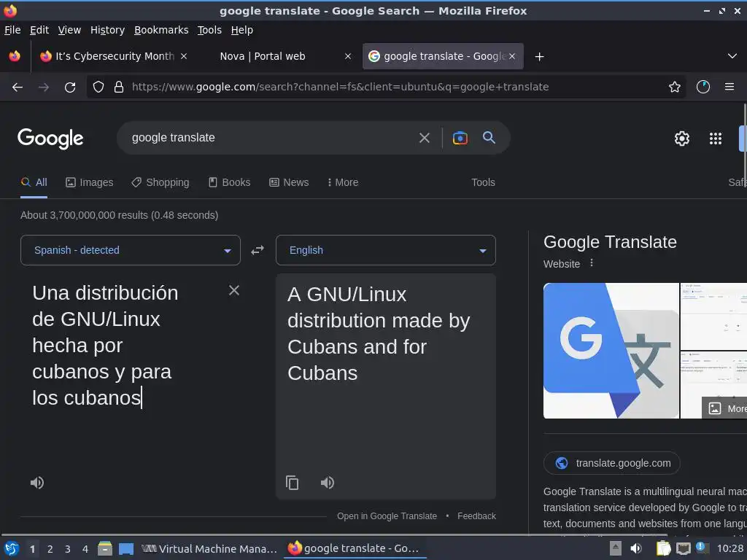Show the desktop from the taskbar
The width and height of the screenshot is (747, 560).
pos(125,549)
